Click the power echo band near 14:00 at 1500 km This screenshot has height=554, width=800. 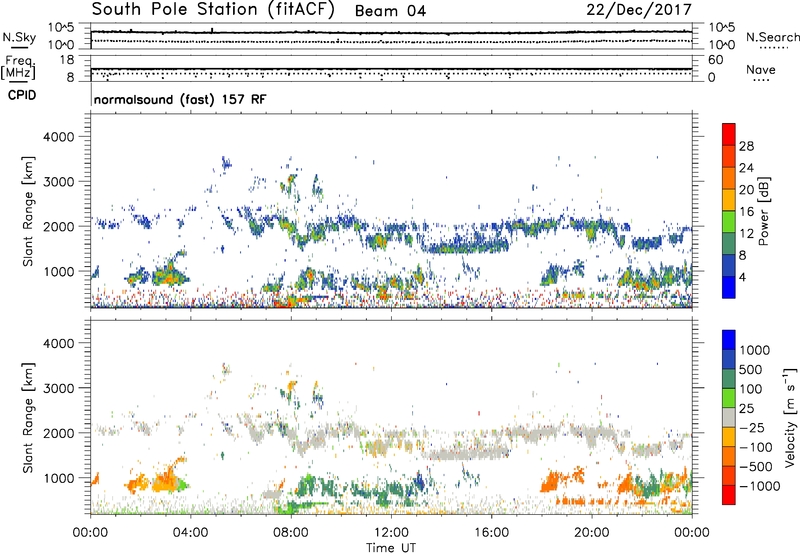[x=464, y=247]
